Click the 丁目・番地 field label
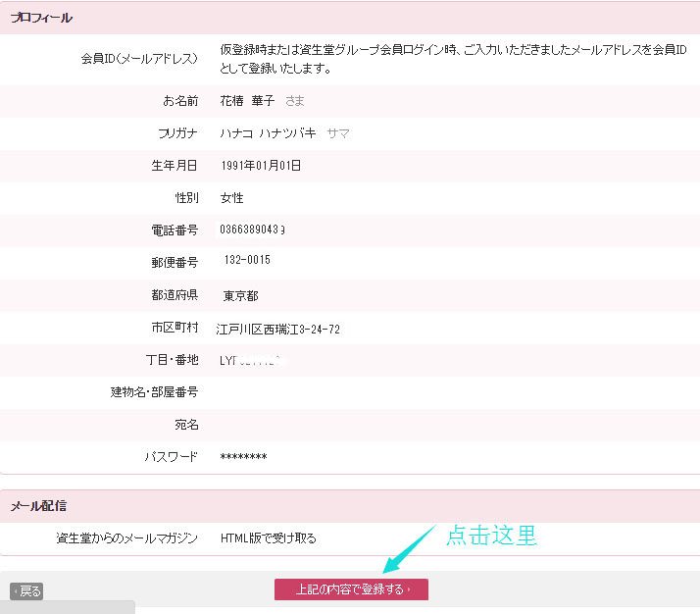The height and width of the screenshot is (614, 700). coord(170,360)
